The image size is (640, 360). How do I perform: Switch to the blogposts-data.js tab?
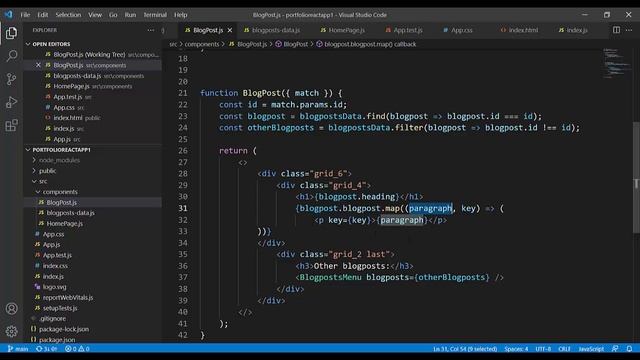point(272,30)
